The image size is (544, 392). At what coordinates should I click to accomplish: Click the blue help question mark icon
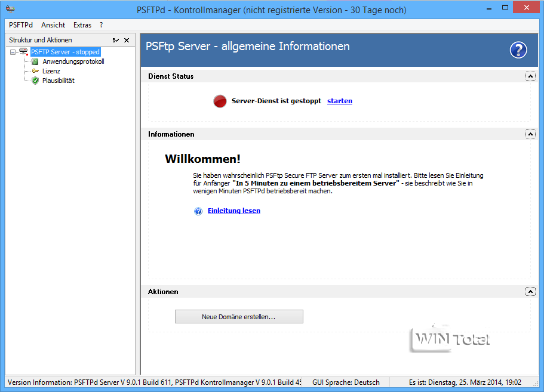click(x=518, y=50)
